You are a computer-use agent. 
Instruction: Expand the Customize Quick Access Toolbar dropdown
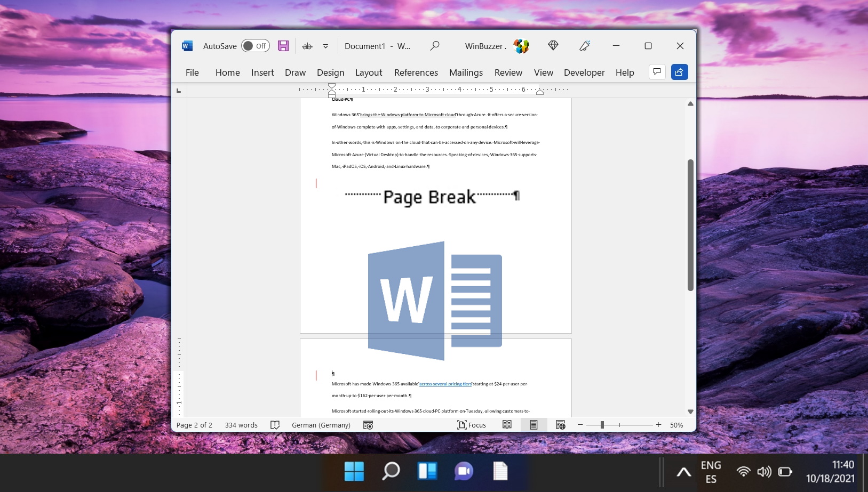coord(325,46)
